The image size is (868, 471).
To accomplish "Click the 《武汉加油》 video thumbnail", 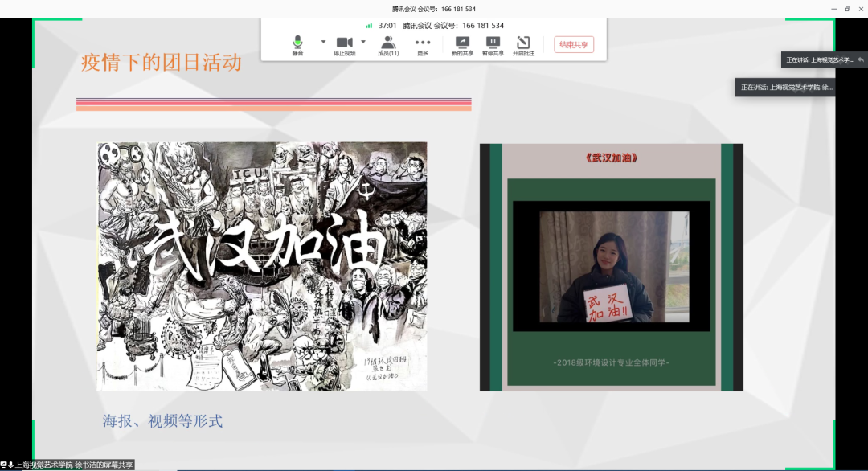I will 611,267.
